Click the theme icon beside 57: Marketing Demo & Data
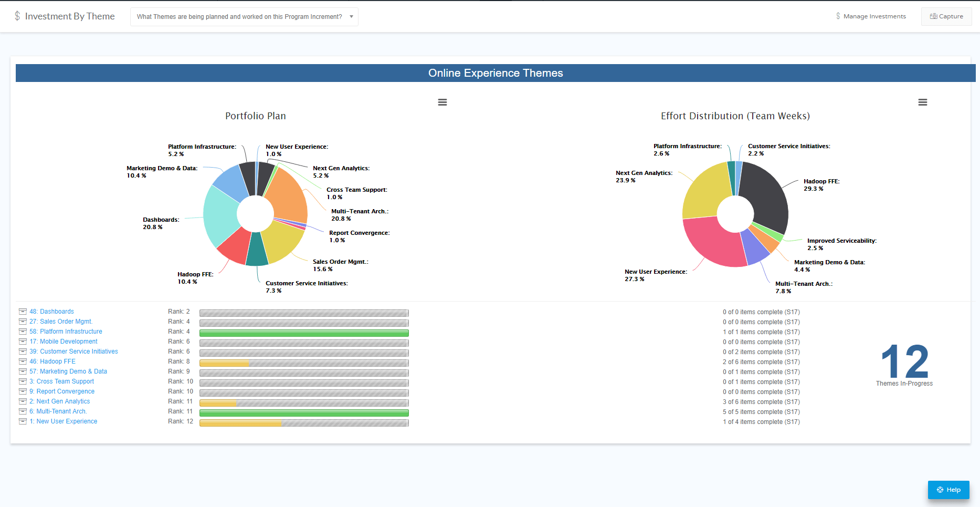980x507 pixels. coord(23,371)
